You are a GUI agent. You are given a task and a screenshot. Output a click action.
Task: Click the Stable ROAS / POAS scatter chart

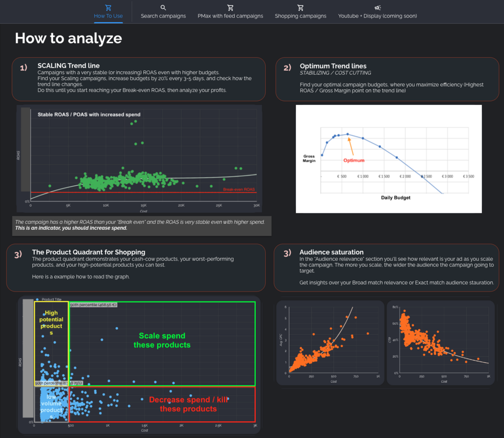(139, 159)
